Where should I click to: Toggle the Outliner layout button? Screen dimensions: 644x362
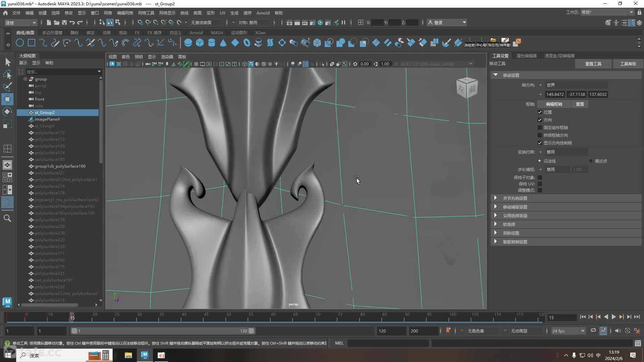point(7,202)
